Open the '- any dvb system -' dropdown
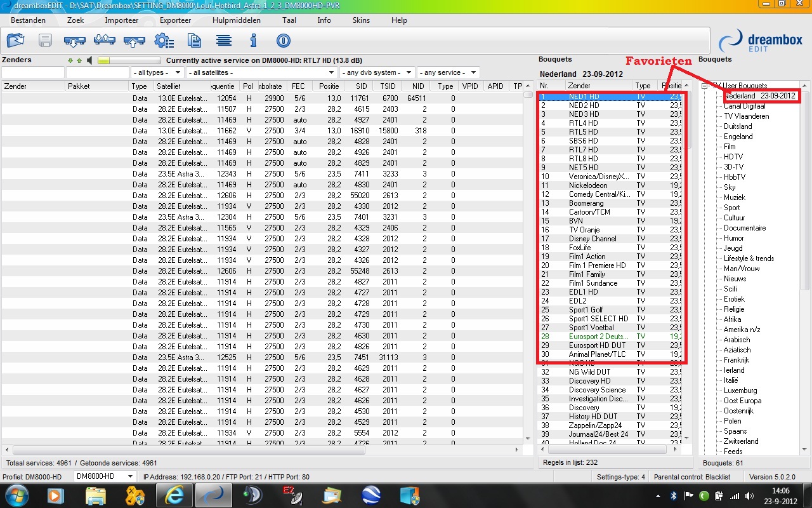The height and width of the screenshot is (508, 812). pyautogui.click(x=377, y=72)
